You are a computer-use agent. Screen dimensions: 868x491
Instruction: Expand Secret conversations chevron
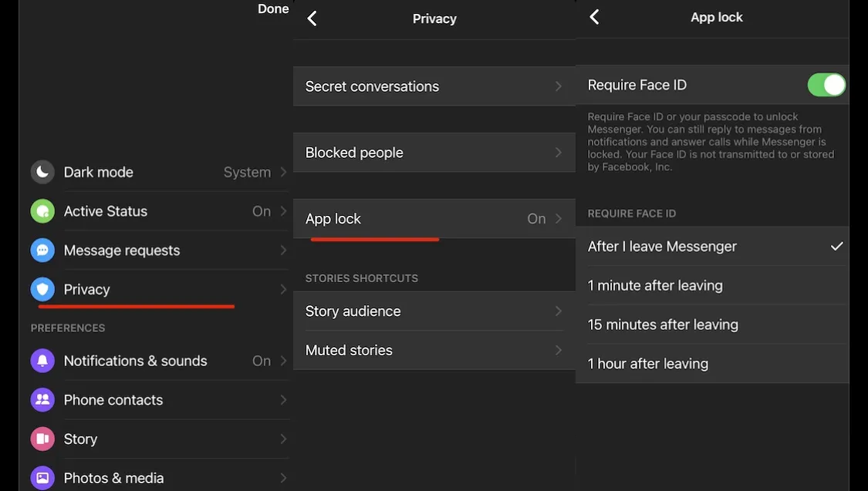(558, 86)
